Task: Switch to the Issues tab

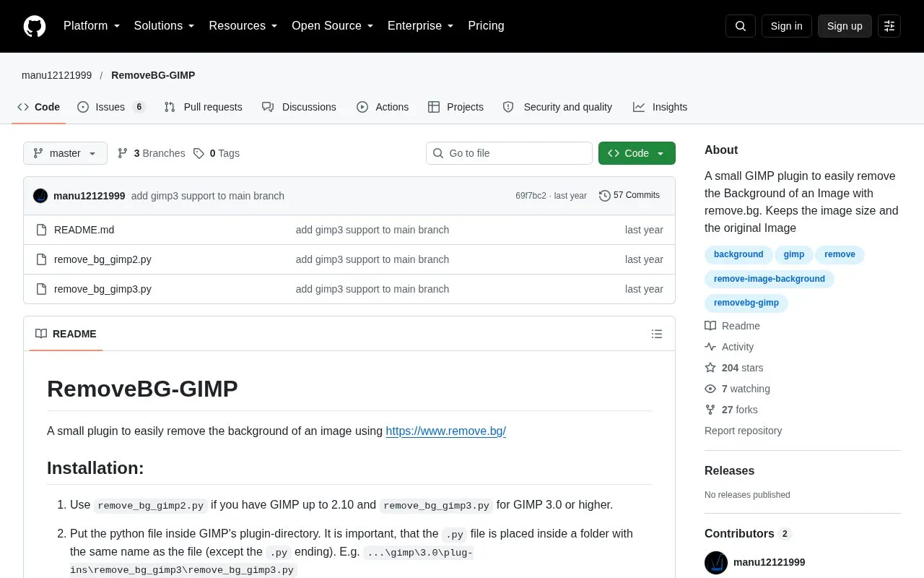Action: (x=112, y=107)
